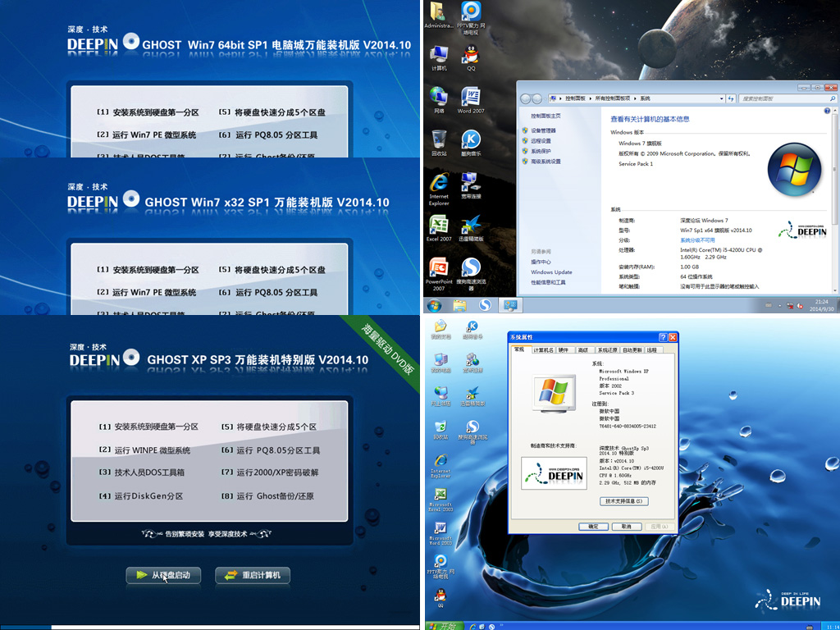This screenshot has width=840, height=630.
Task: Select [6] 运行 PQ8.05 分区工具 in Win7 64bit menu
Action: coord(268,135)
